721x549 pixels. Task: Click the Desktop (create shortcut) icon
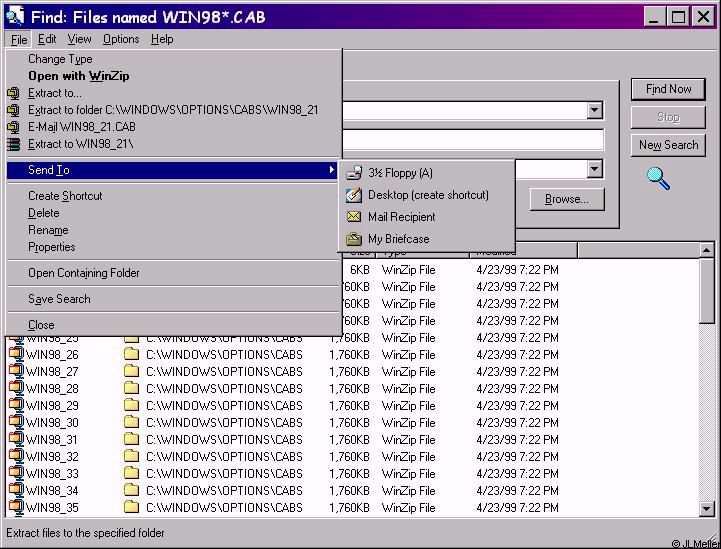tap(354, 195)
